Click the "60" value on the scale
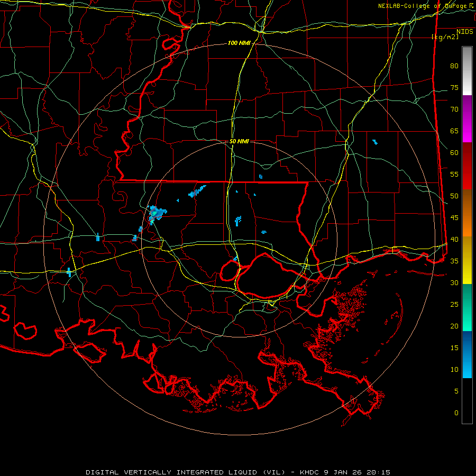Screen dimensions: 476x476 (x=454, y=153)
